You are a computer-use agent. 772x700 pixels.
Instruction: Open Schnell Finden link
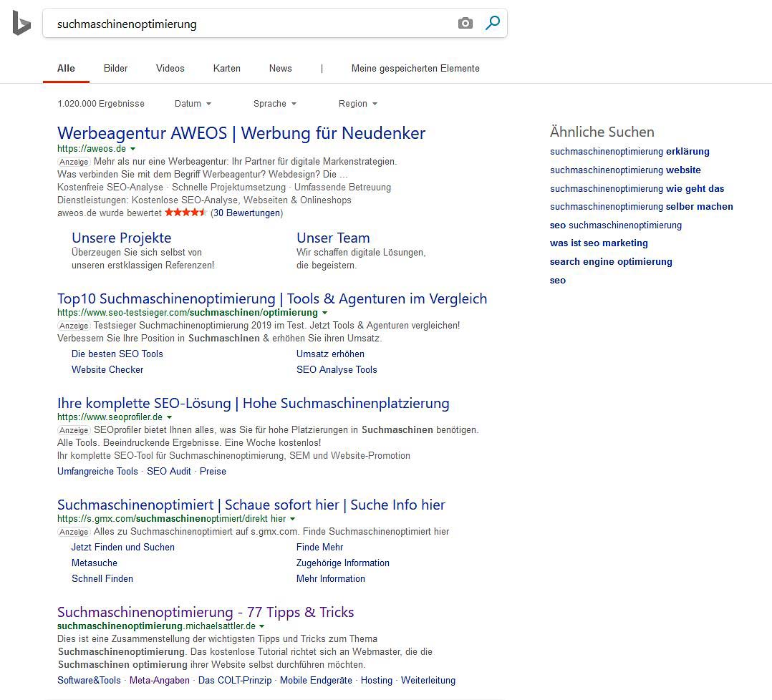(x=102, y=578)
